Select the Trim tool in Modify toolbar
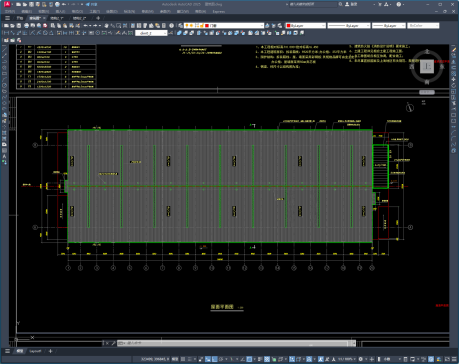 coord(454,103)
